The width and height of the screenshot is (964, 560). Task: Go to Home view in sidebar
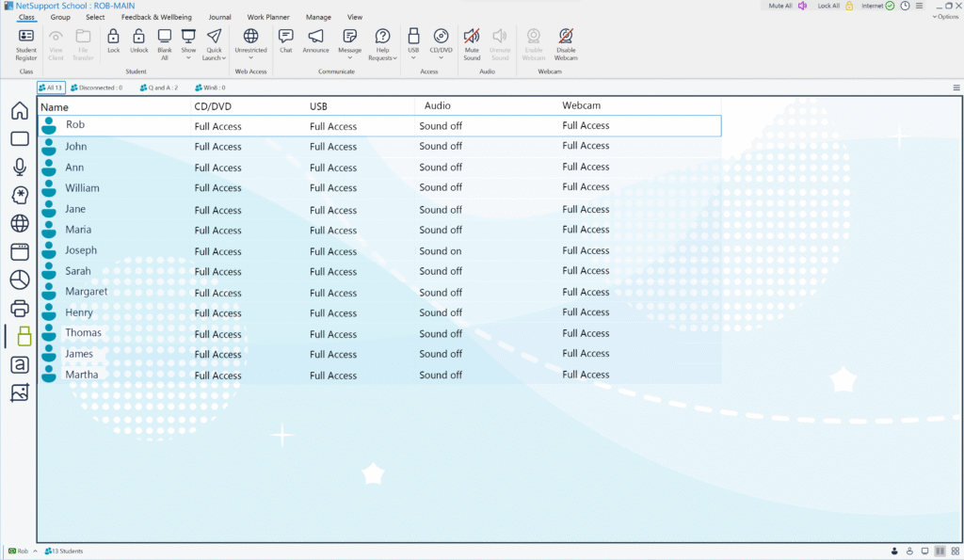(x=20, y=111)
